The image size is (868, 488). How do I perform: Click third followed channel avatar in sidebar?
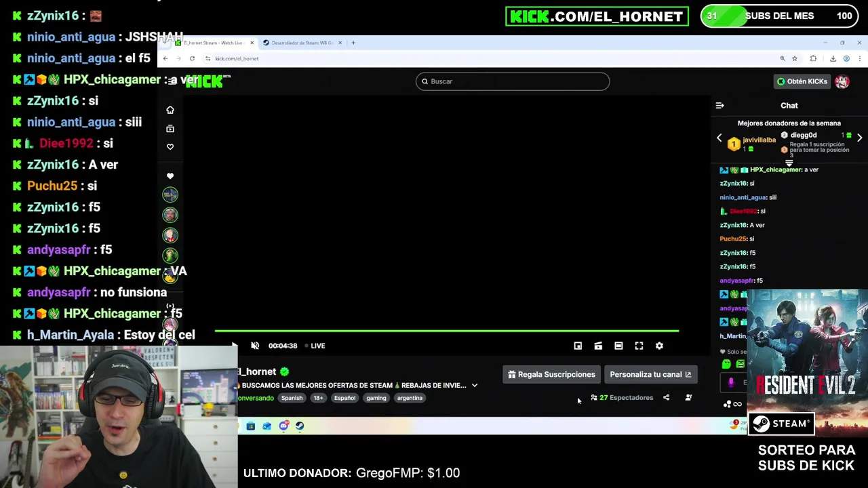click(x=170, y=236)
